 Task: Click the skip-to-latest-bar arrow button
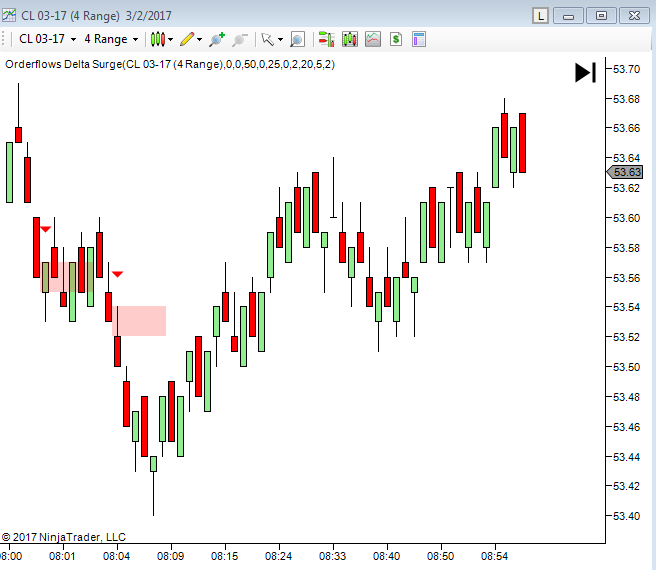pos(585,72)
